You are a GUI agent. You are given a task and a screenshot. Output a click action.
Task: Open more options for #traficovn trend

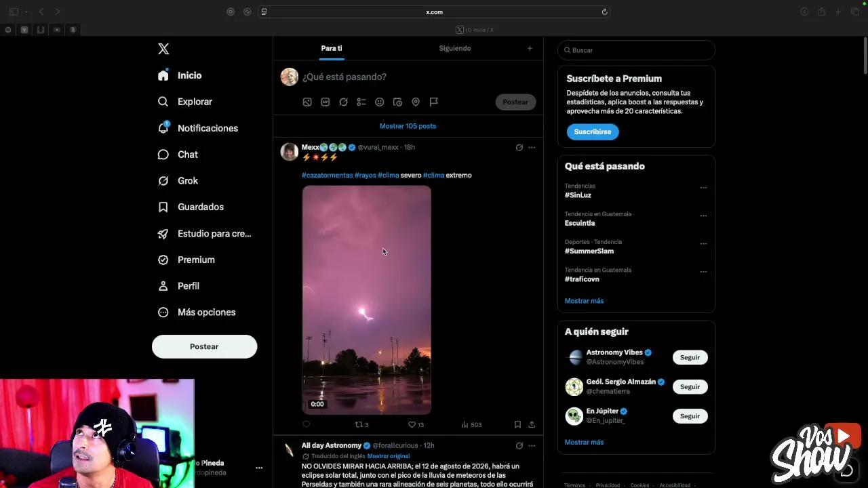tap(703, 272)
